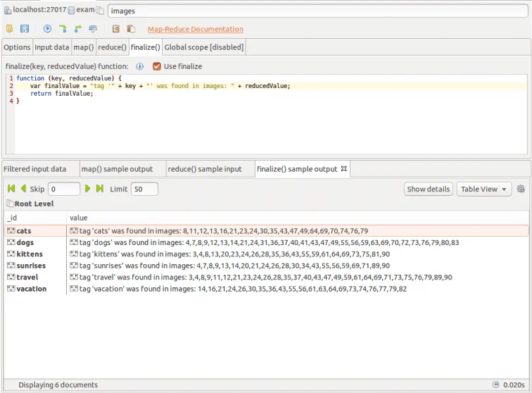The width and height of the screenshot is (532, 393).
Task: Click the copy-to-clipboard toolbar icon
Action: coord(115,29)
